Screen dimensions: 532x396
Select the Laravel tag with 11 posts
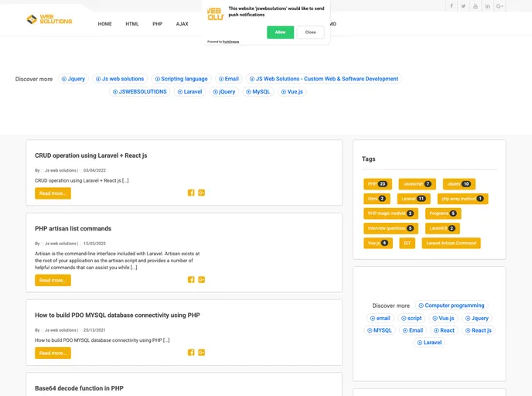(413, 199)
